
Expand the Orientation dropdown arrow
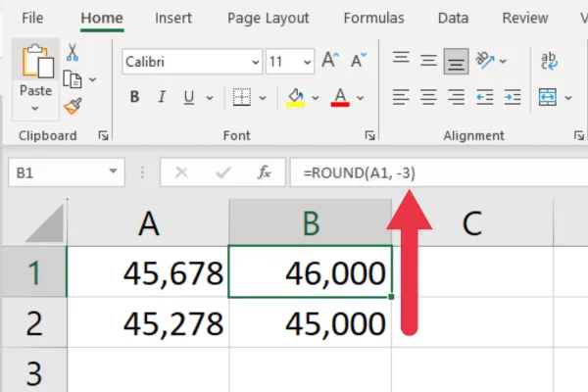click(x=503, y=61)
